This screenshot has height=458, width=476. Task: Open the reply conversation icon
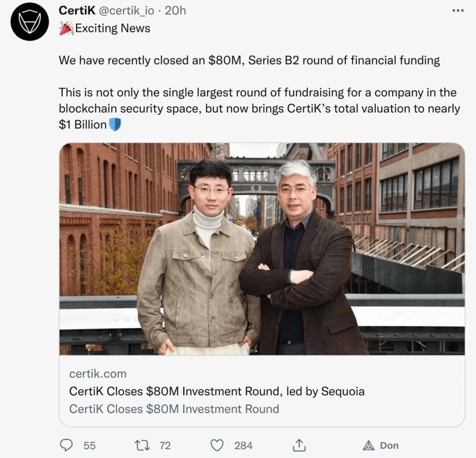tap(66, 446)
